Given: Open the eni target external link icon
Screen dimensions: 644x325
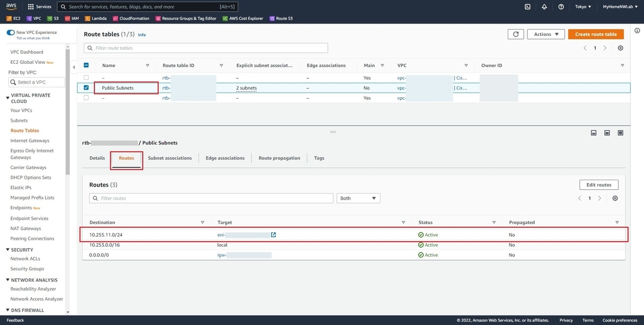Looking at the screenshot, I should [273, 235].
